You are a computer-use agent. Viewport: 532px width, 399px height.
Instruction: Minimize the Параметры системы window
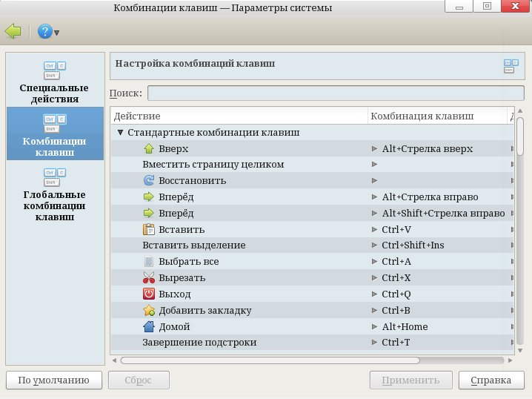(459, 6)
